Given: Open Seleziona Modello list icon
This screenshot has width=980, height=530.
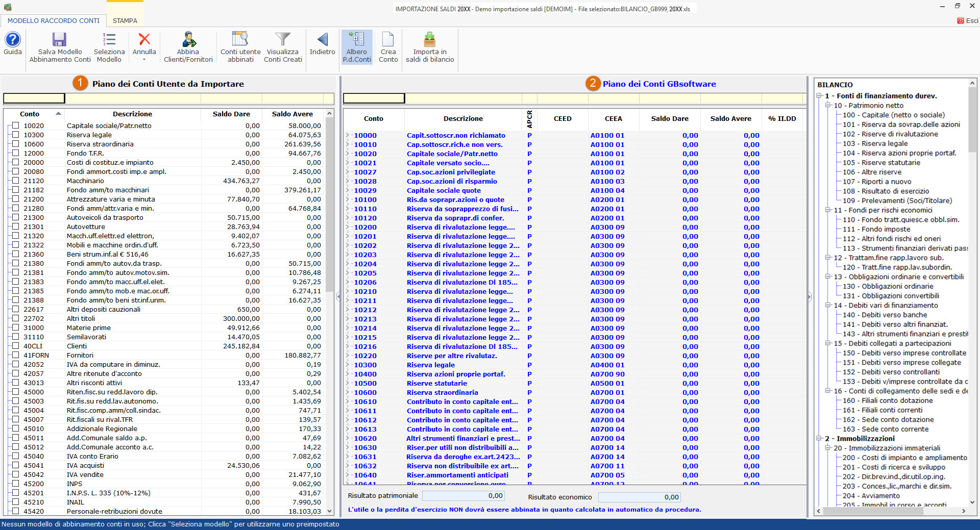Looking at the screenshot, I should pyautogui.click(x=109, y=40).
